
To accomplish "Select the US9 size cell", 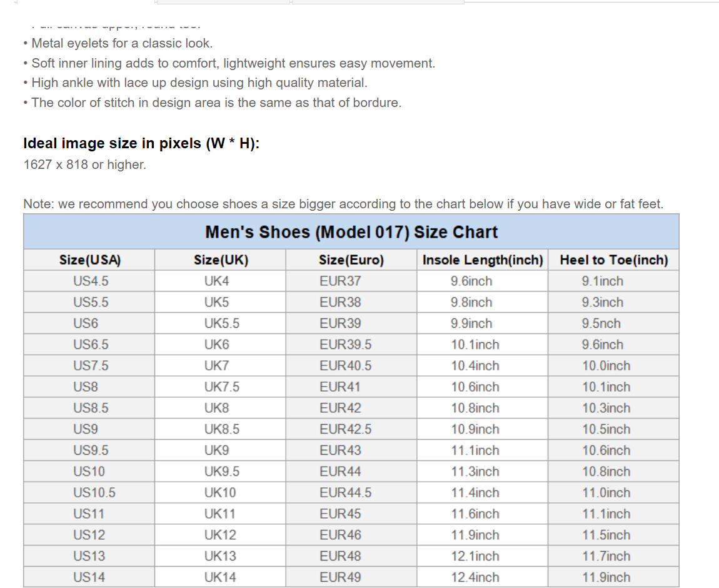I will coord(85,429).
